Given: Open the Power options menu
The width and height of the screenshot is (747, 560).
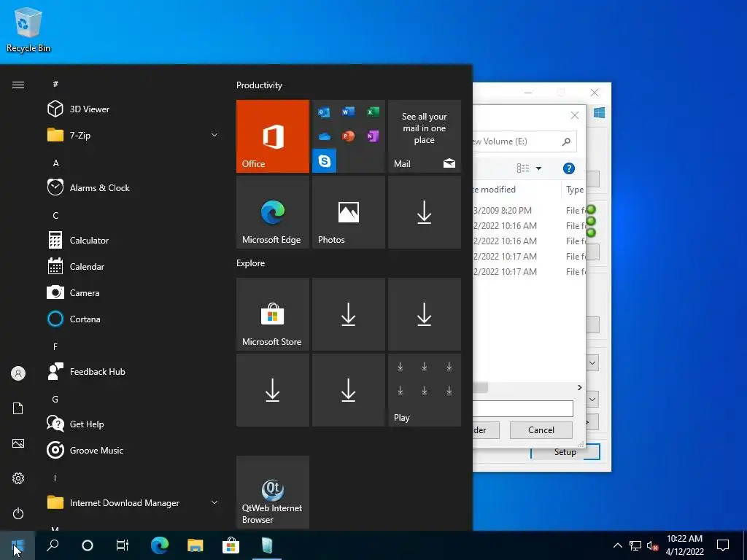Looking at the screenshot, I should tap(18, 513).
